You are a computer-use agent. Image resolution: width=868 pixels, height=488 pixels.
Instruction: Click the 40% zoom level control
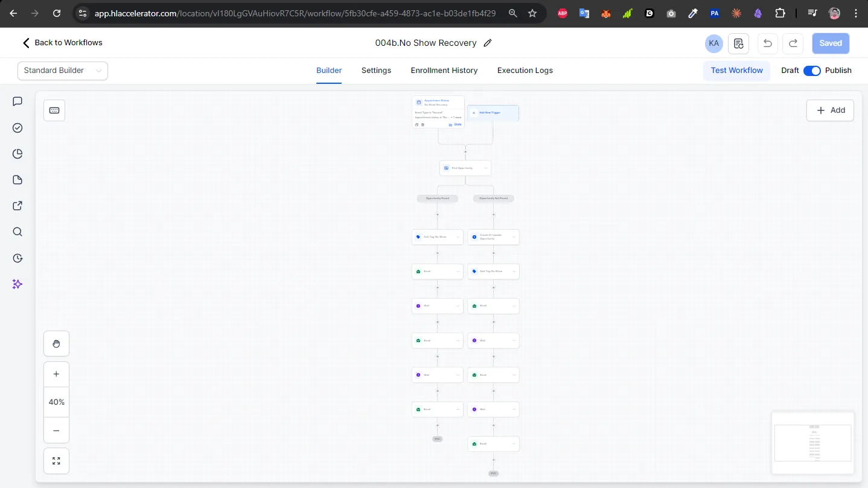click(56, 402)
